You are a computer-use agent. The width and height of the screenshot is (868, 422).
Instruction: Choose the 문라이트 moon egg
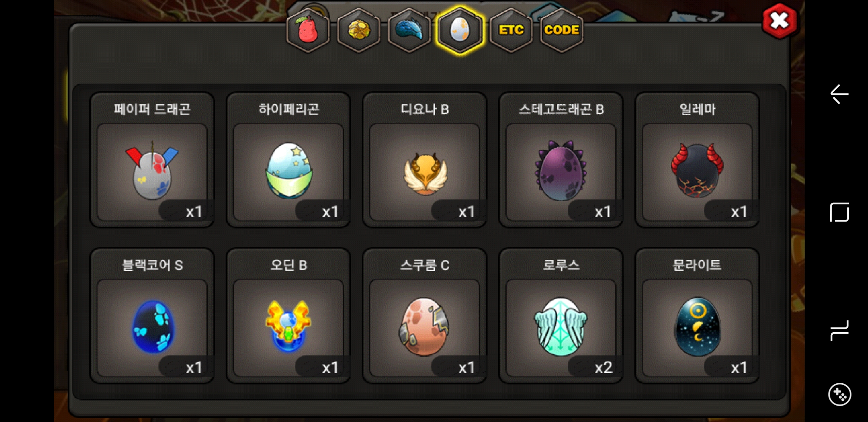697,316
